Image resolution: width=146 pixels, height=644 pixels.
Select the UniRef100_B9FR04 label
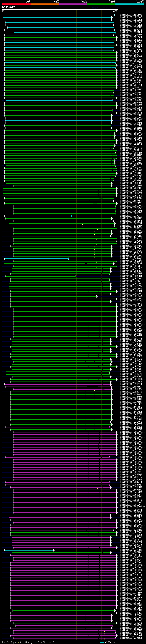tap(131, 103)
